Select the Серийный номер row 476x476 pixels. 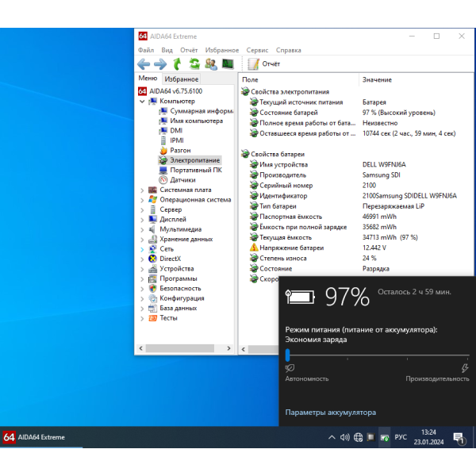coord(357,186)
